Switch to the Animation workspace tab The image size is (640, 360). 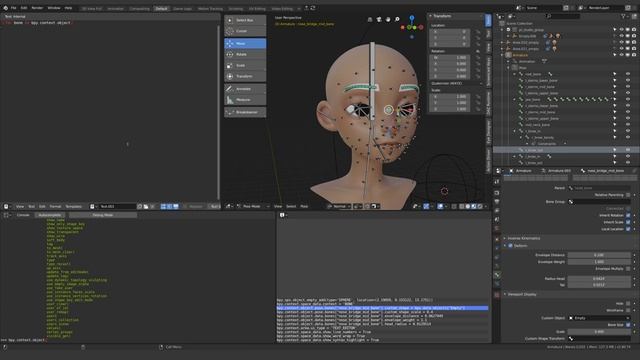click(116, 9)
